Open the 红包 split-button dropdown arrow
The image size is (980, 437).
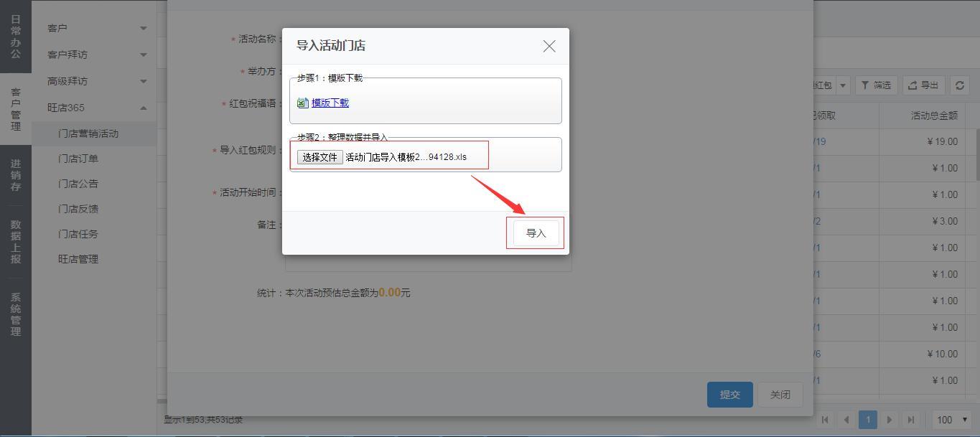click(x=843, y=85)
